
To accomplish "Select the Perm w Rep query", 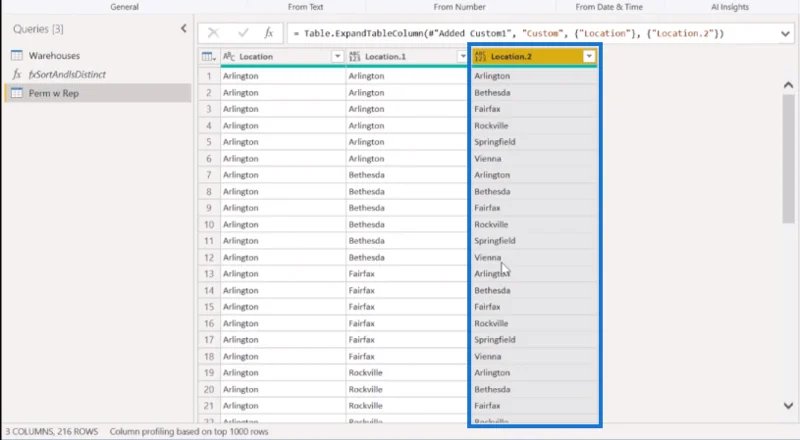I will coord(54,93).
